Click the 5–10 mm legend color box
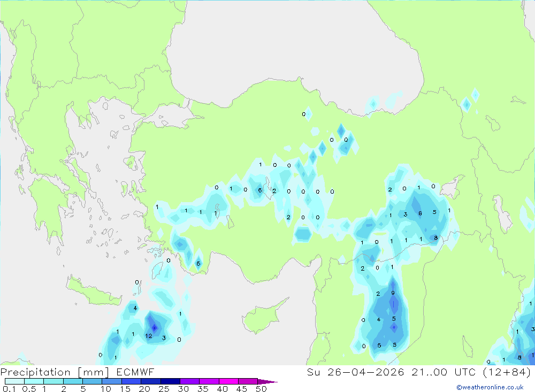The width and height of the screenshot is (535, 392). [x=92, y=381]
